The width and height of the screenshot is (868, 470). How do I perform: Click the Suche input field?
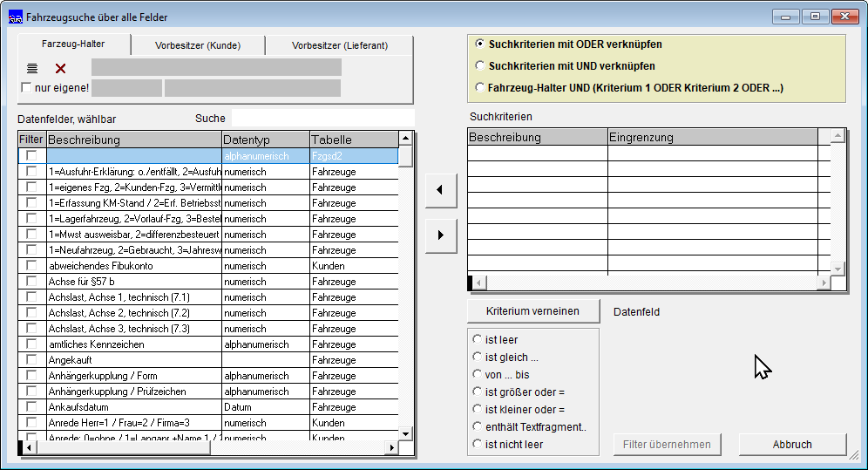[x=322, y=118]
